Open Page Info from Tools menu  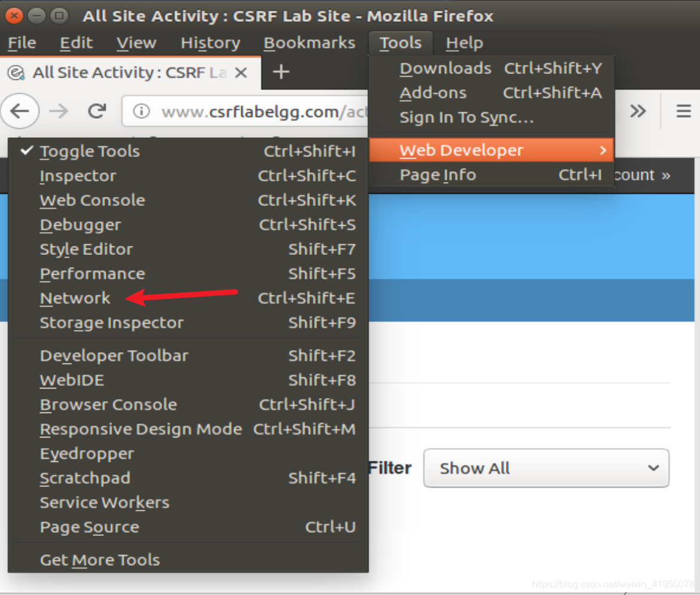coord(492,175)
